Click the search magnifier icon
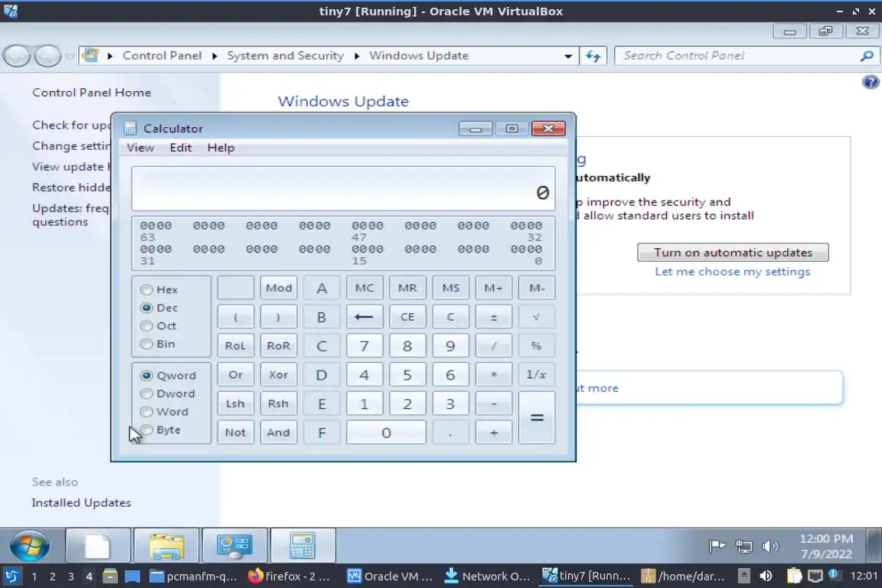Screen dimensions: 882x588 867,56
